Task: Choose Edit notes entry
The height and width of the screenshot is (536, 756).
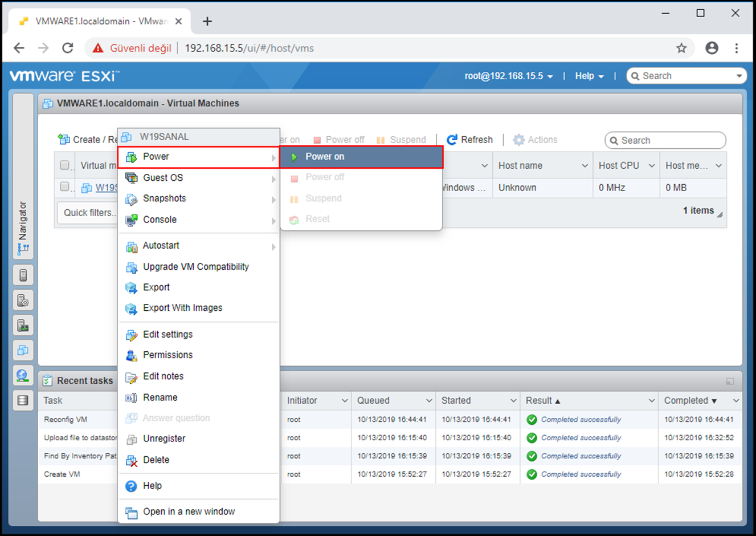Action: click(x=198, y=376)
